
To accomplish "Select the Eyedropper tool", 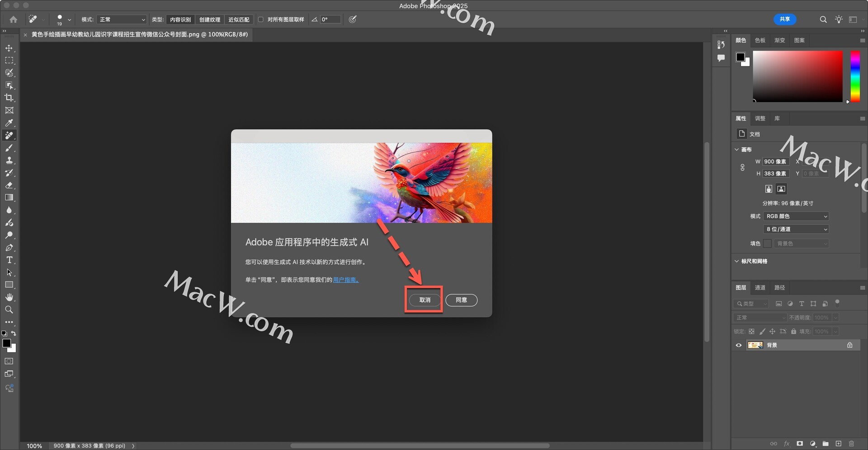I will (9, 123).
